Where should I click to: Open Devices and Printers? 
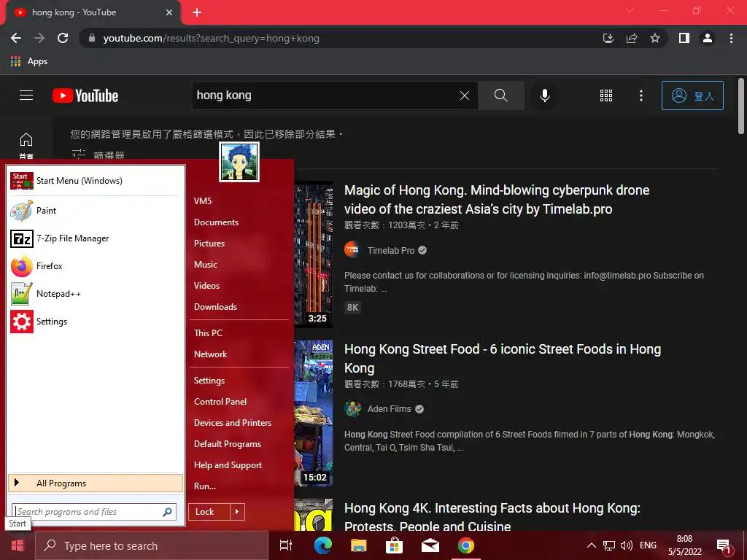coord(233,423)
